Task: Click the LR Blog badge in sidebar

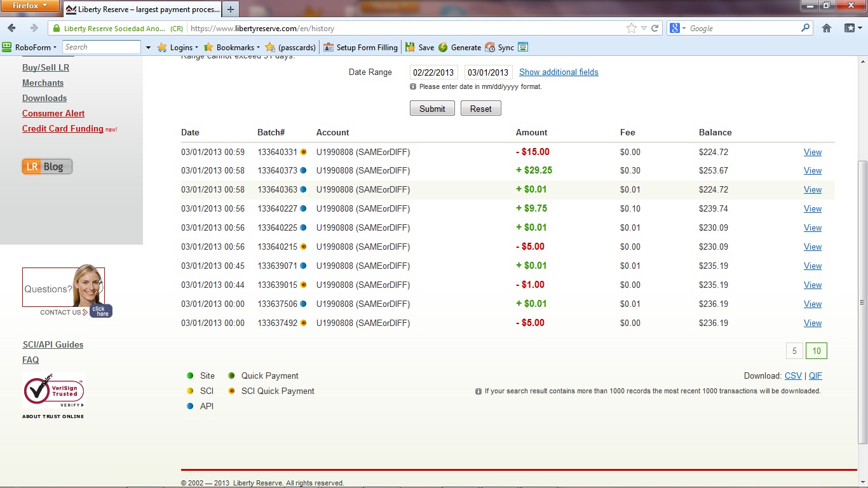Action: [x=47, y=166]
